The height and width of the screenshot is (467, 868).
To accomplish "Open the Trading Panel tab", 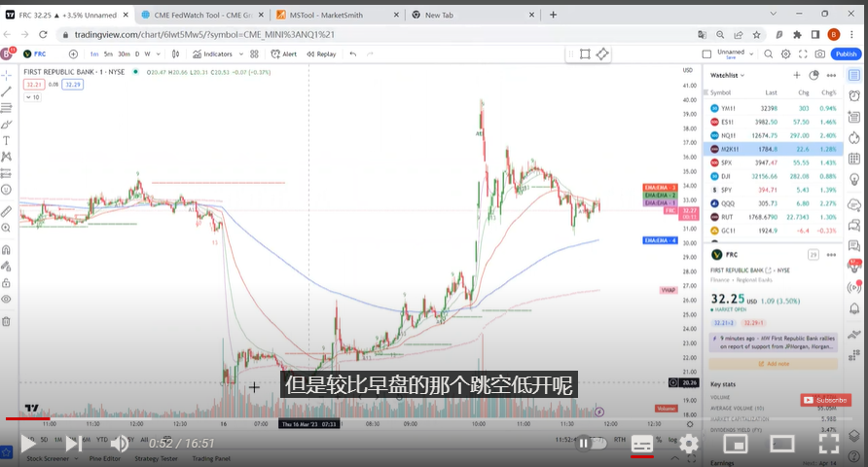I will pyautogui.click(x=211, y=458).
